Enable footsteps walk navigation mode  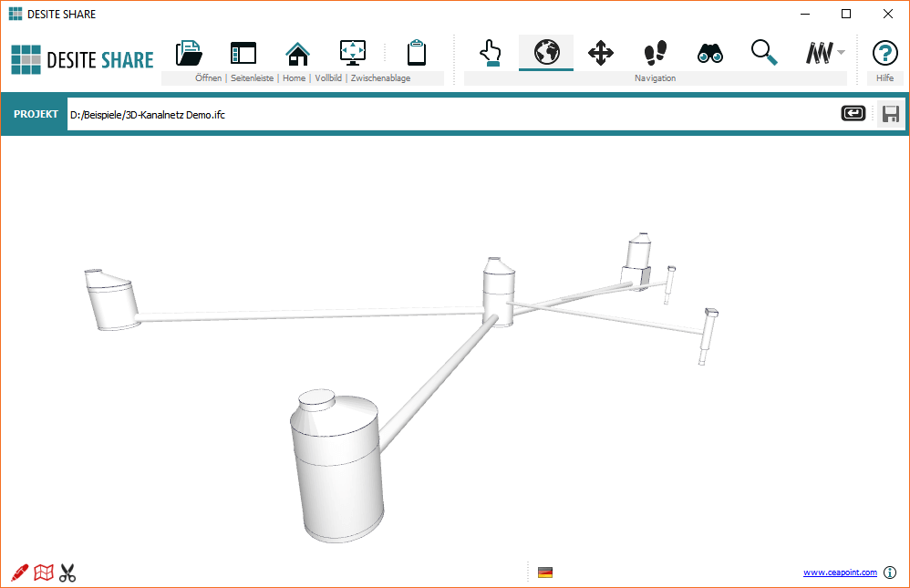point(655,53)
